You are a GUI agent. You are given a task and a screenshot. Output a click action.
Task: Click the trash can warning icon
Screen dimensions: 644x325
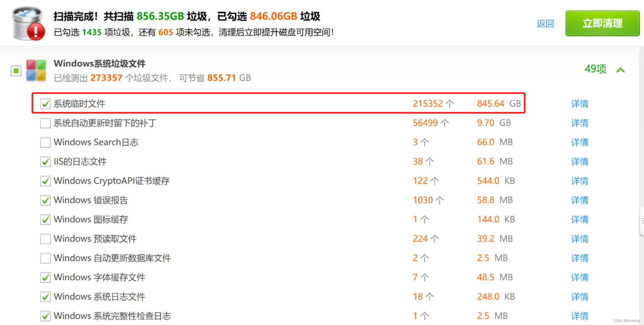click(x=29, y=24)
